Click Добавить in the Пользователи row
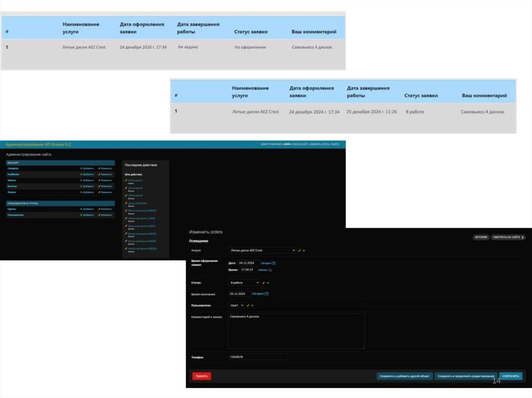Viewport: 532px width, 398px height. pyautogui.click(x=87, y=215)
